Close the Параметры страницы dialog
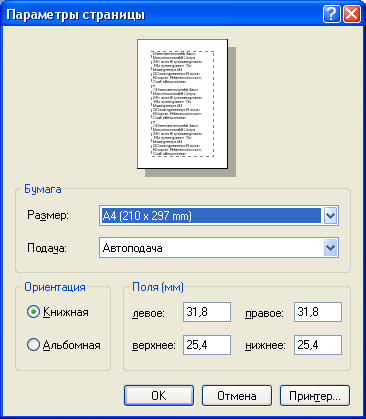Image resolution: width=366 pixels, height=419 pixels. [x=351, y=14]
